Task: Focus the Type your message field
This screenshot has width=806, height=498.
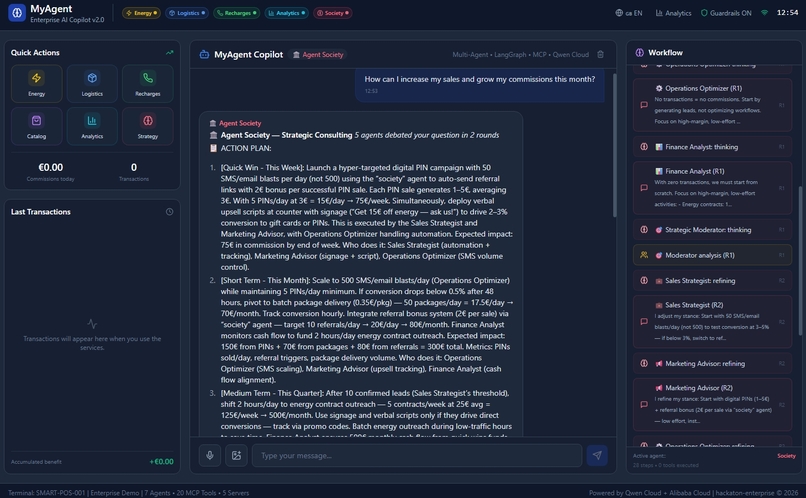Action: coord(417,455)
